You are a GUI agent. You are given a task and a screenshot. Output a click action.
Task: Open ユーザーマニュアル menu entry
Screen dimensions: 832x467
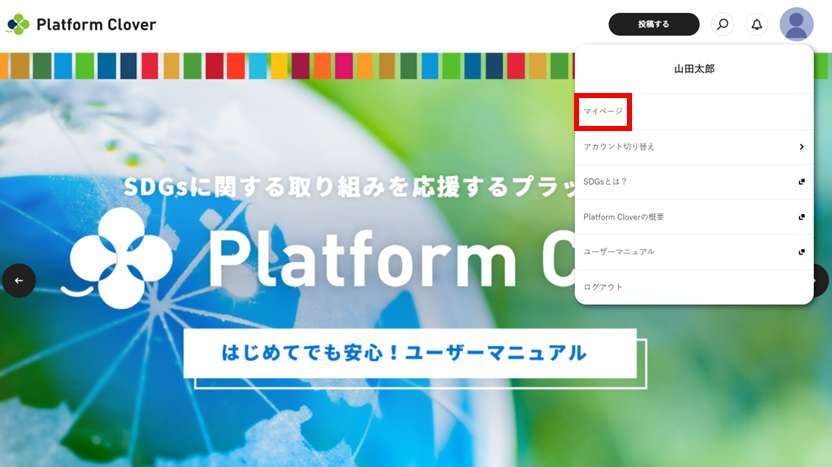point(694,252)
